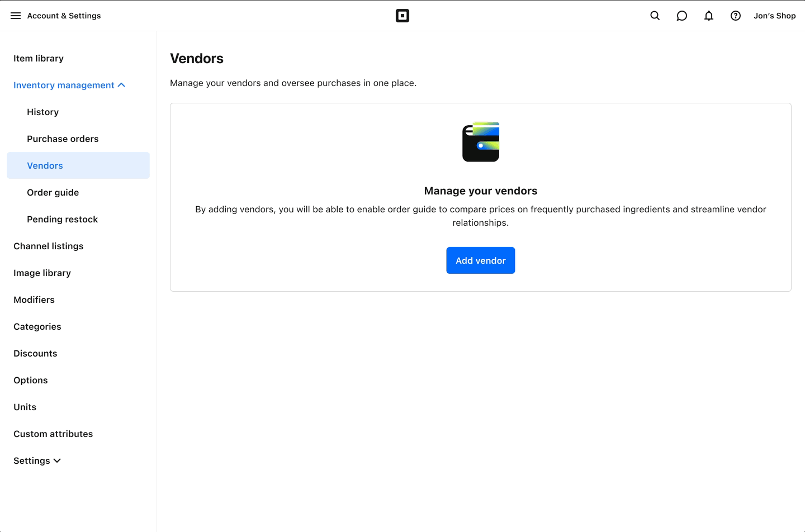Open the notifications bell icon
The height and width of the screenshot is (532, 805).
(708, 16)
